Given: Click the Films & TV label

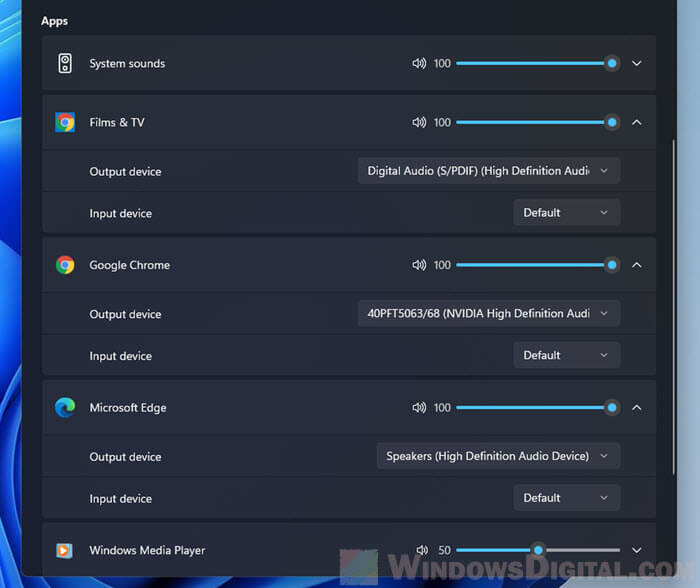Looking at the screenshot, I should 117,122.
